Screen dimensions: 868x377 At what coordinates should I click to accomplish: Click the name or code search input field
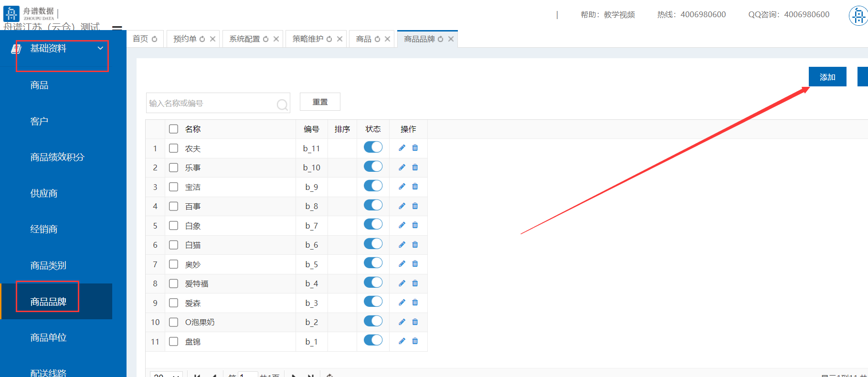tap(210, 104)
